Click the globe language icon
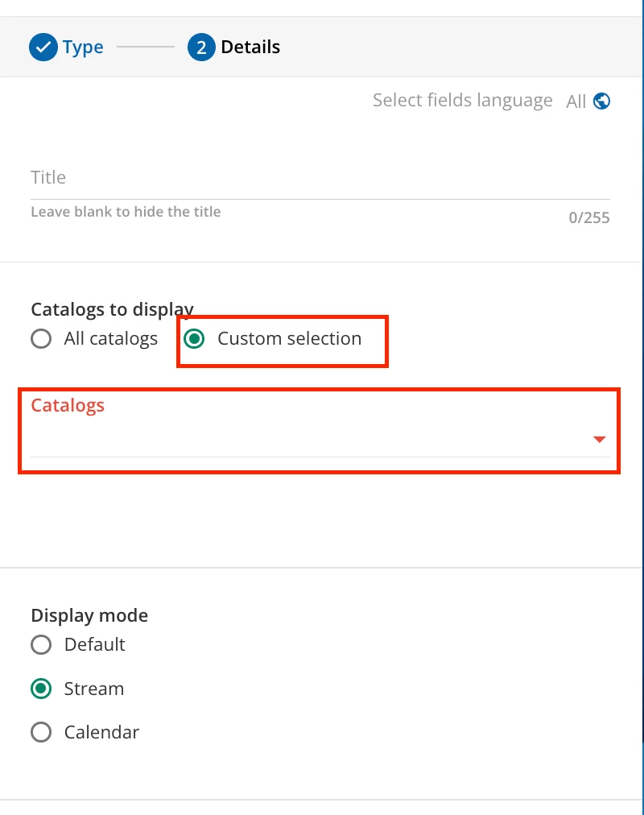 (x=601, y=101)
